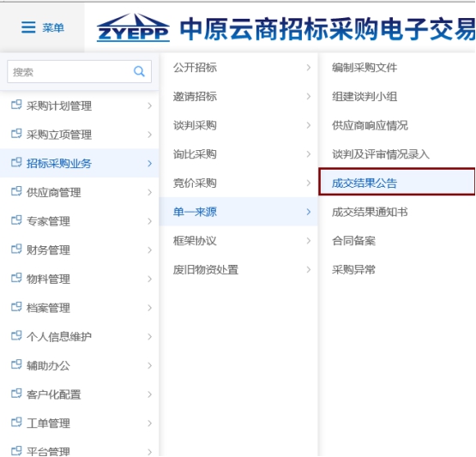Click the magnifier search icon
Viewport: 476px width, 457px height.
(139, 72)
